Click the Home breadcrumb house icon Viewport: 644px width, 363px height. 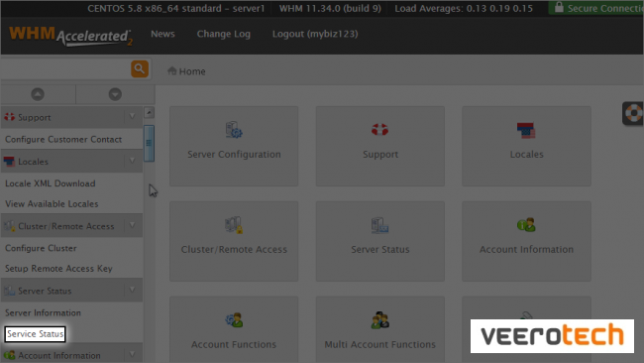coord(171,70)
